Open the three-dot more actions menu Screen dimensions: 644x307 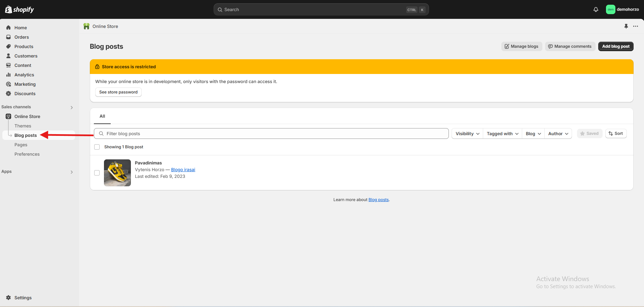[635, 26]
